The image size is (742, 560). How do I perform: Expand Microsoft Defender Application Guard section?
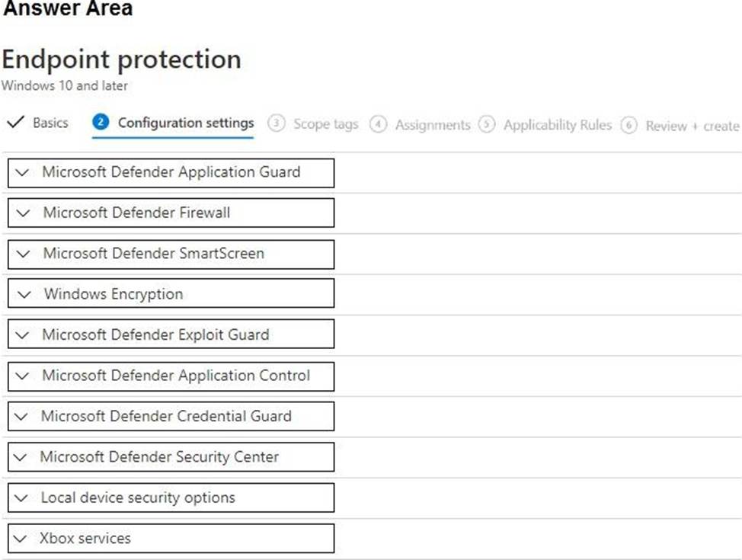coord(171,172)
